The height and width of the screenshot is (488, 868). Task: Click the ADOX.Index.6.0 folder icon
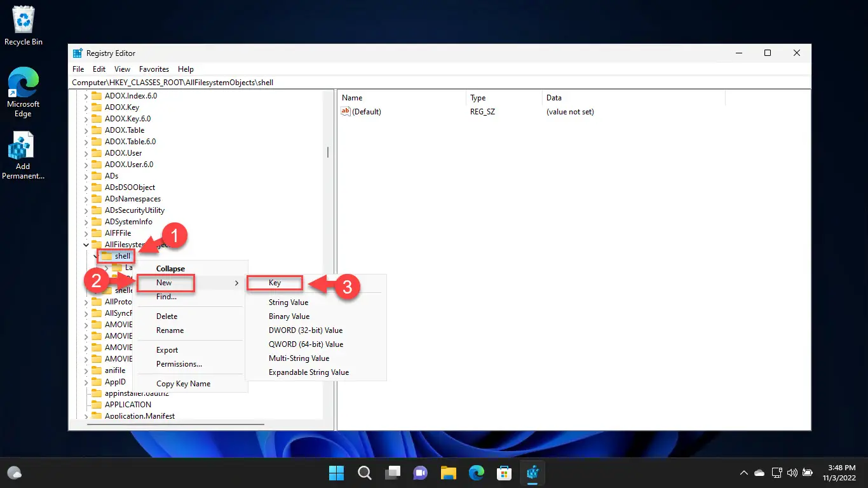[97, 96]
